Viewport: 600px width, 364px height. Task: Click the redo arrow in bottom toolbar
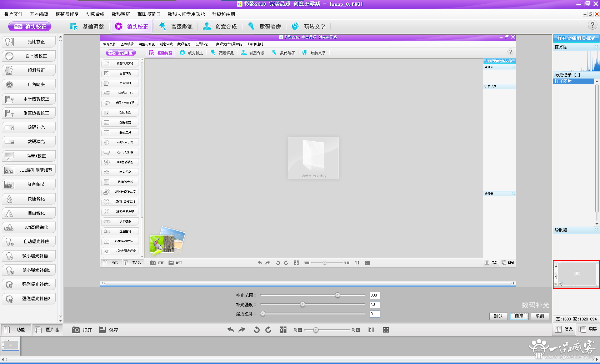[242, 330]
